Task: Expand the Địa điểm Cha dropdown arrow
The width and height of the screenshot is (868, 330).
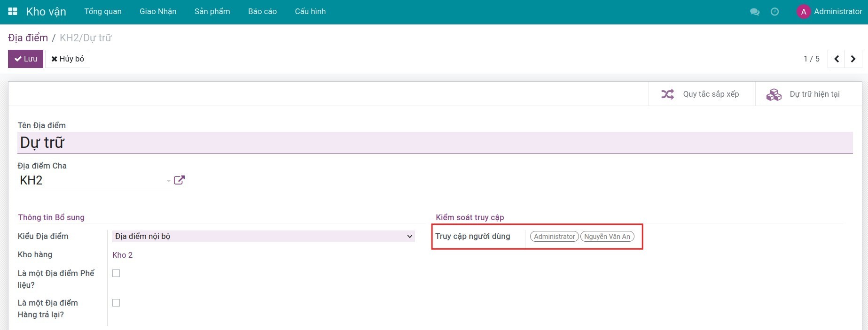Action: click(168, 181)
